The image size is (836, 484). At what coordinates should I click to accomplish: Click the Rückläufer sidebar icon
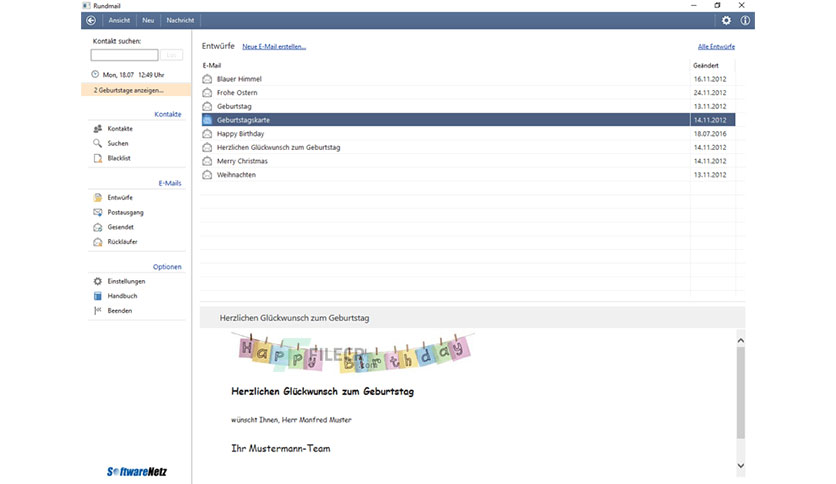coord(98,242)
